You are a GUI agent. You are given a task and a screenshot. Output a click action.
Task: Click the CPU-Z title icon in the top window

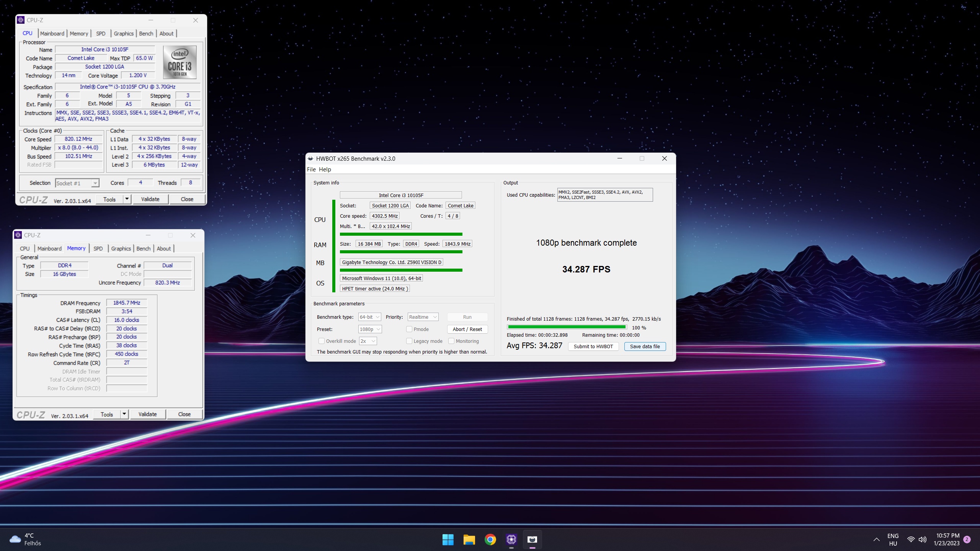(x=21, y=20)
